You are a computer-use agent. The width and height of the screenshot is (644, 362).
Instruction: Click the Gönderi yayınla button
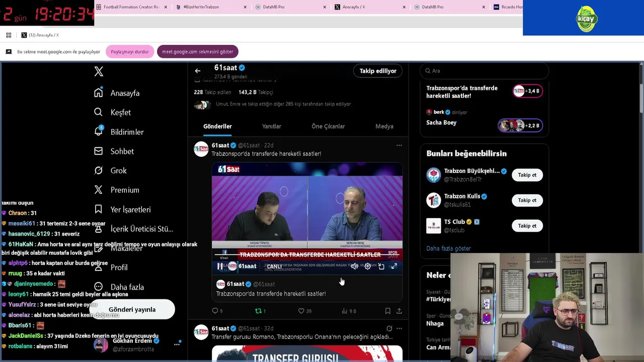click(x=132, y=310)
